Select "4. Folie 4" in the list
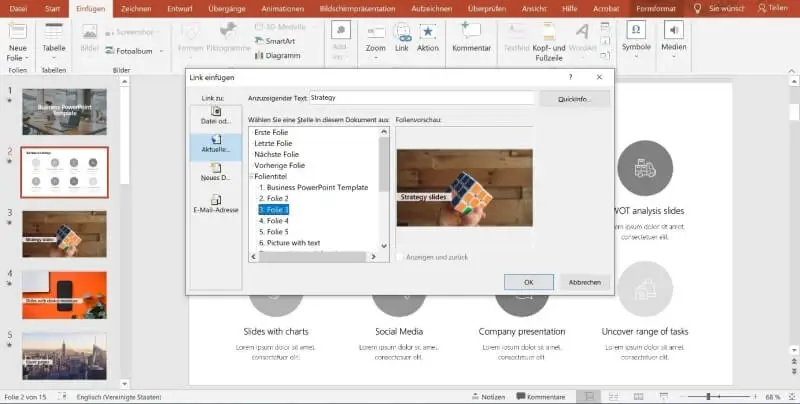 pyautogui.click(x=275, y=220)
